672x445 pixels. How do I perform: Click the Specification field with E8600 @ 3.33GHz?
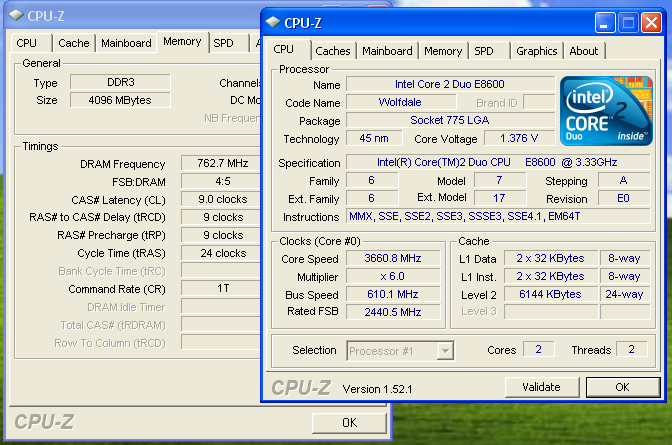[x=498, y=162]
